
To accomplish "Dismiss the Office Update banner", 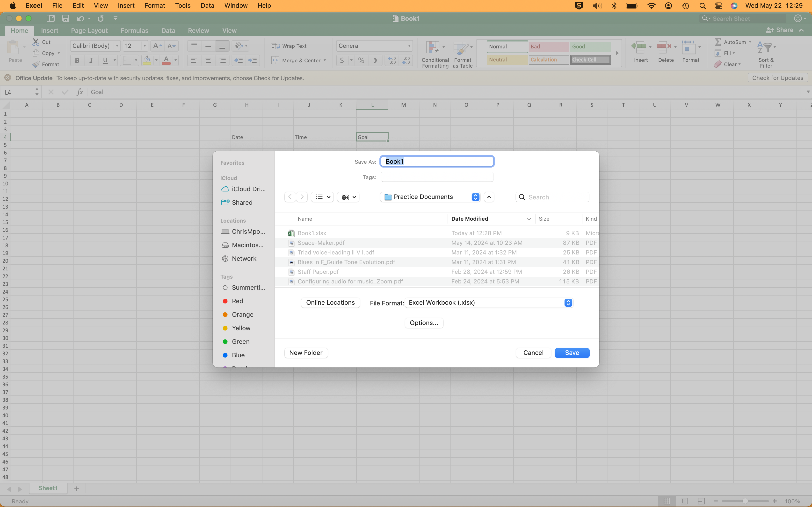I will (8, 78).
